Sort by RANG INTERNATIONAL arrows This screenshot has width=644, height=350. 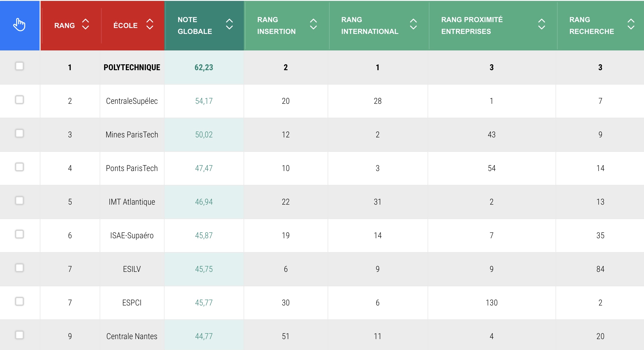pyautogui.click(x=413, y=24)
